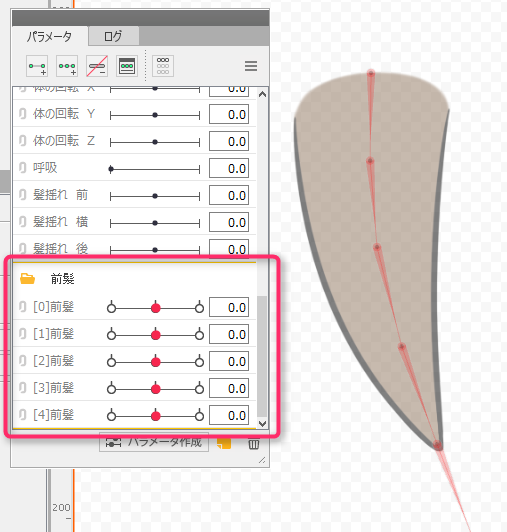Toggle the lock clip on 呼吸
Viewport: 507px width, 532px height.
22,168
